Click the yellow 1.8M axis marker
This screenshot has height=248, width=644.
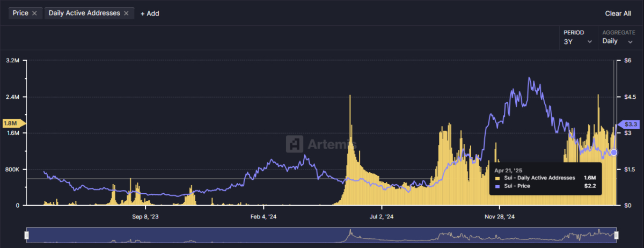(x=11, y=123)
